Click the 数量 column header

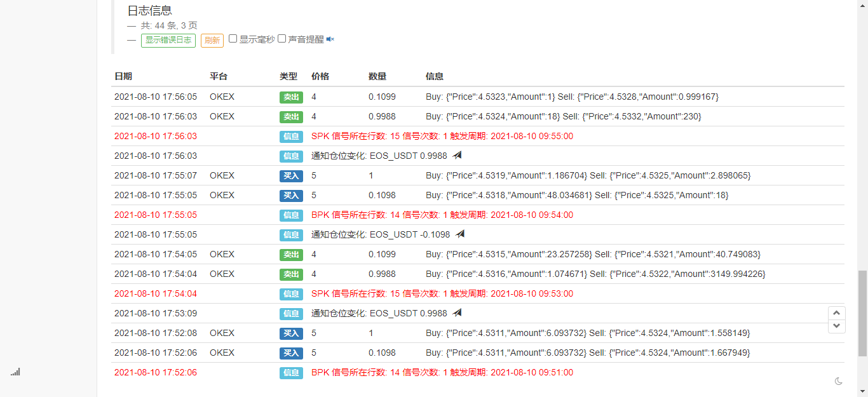(x=377, y=76)
